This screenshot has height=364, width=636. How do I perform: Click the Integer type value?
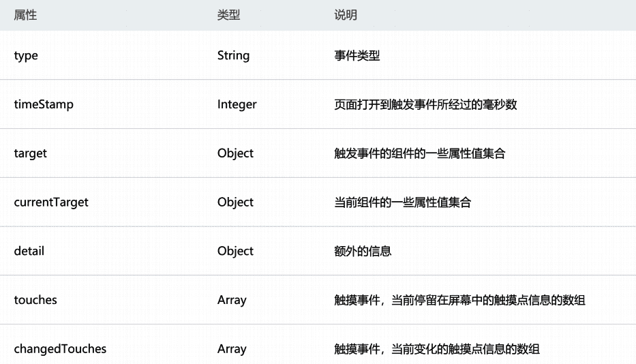237,104
